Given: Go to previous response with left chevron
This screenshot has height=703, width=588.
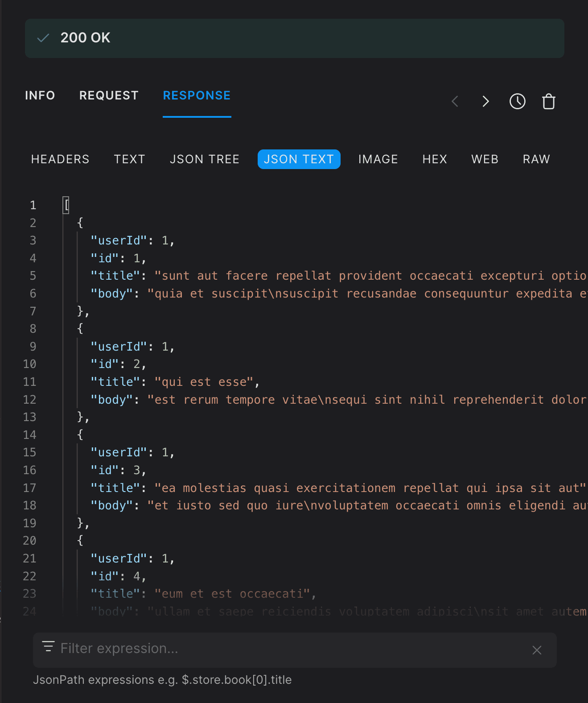Looking at the screenshot, I should (455, 102).
